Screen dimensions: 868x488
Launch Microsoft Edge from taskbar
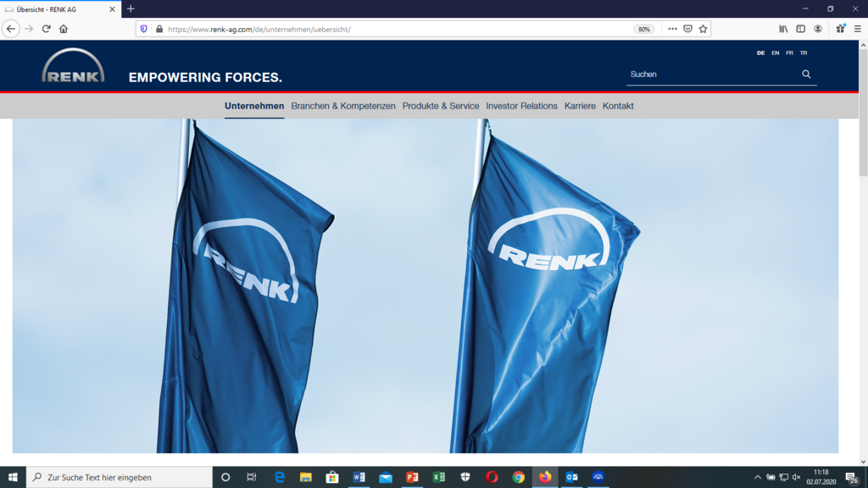[280, 477]
